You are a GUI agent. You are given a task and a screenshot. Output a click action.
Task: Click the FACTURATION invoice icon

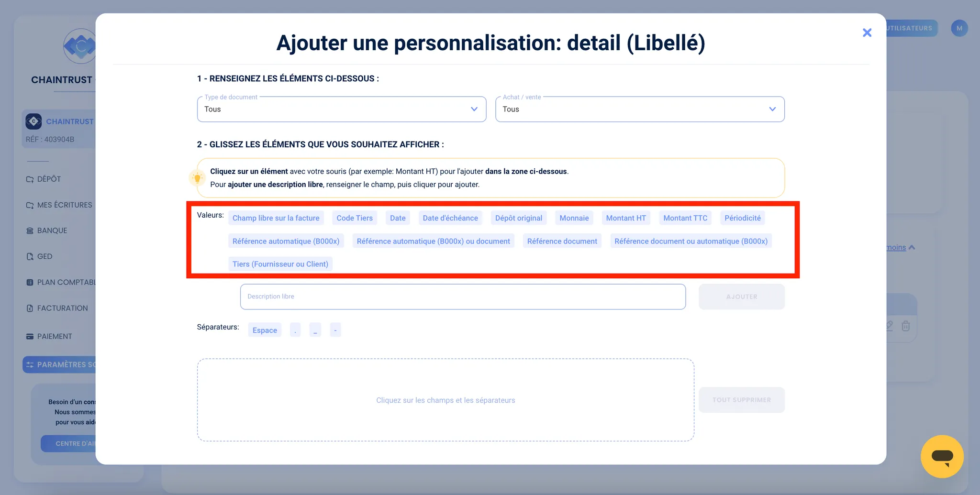[30, 308]
